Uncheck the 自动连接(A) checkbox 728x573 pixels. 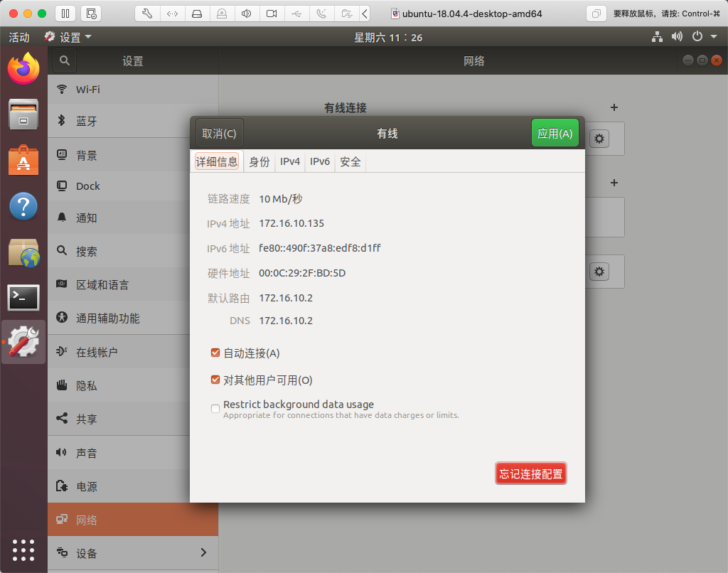point(215,353)
